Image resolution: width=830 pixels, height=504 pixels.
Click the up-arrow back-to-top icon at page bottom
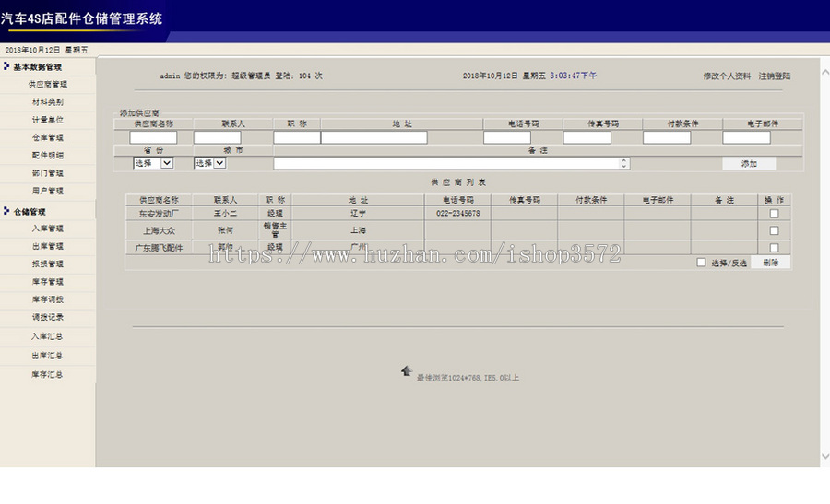(x=407, y=370)
